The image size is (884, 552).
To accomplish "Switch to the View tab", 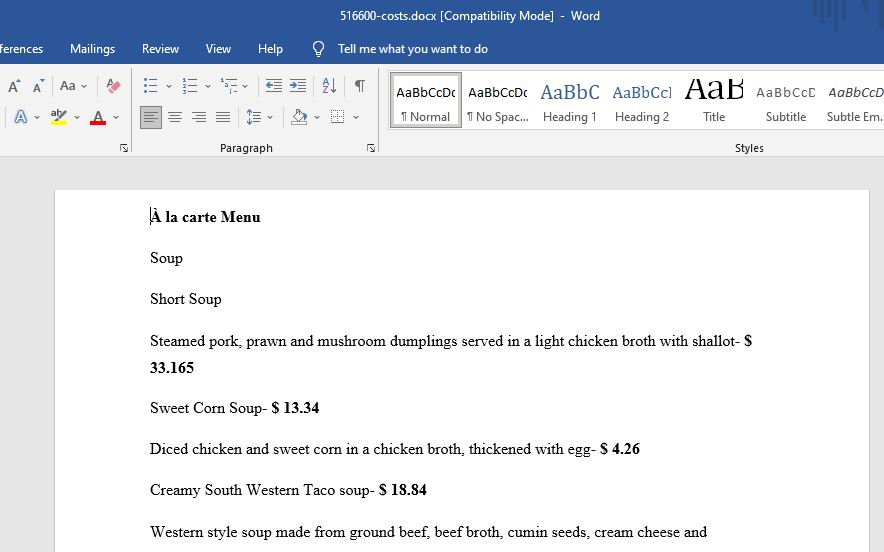I will (218, 49).
